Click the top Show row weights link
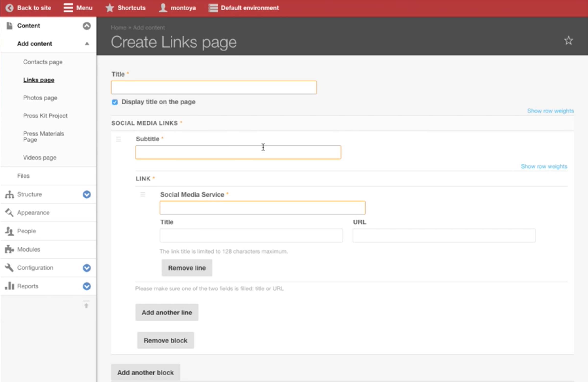This screenshot has width=588, height=382. [550, 111]
